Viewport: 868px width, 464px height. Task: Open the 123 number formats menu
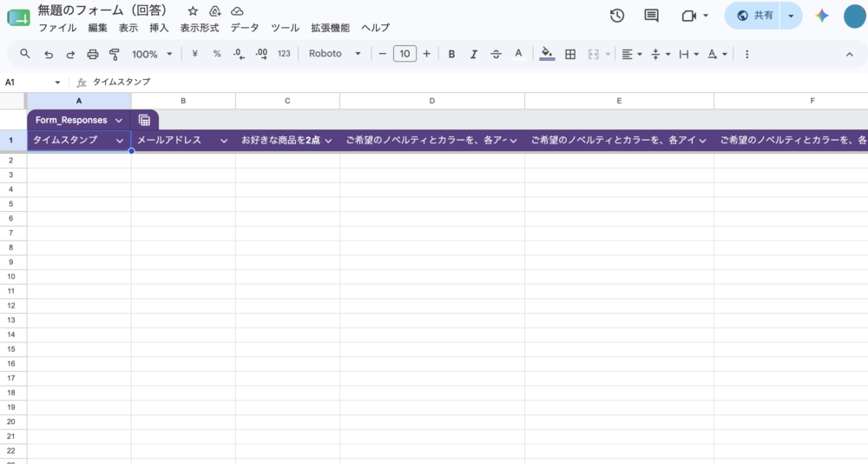coord(284,54)
